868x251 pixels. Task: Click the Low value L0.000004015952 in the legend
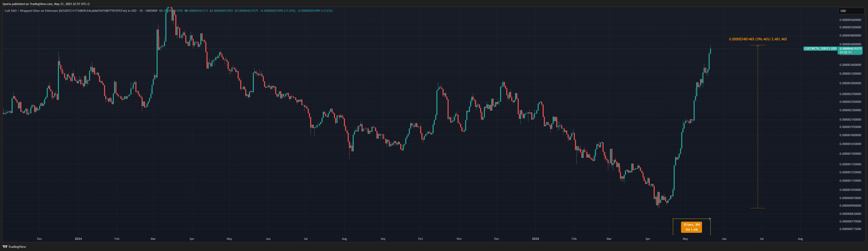pyautogui.click(x=221, y=11)
